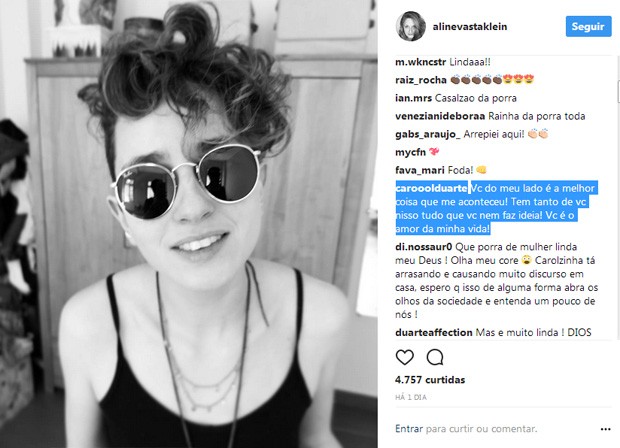The width and height of the screenshot is (620, 448).
Task: Open alinevastaklein username link
Action: (470, 26)
